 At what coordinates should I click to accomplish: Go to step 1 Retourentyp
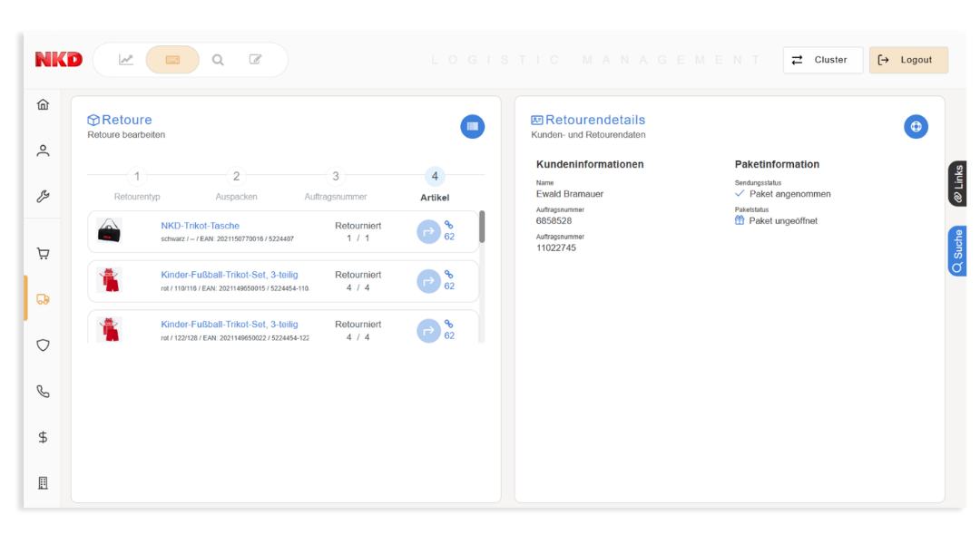[137, 177]
